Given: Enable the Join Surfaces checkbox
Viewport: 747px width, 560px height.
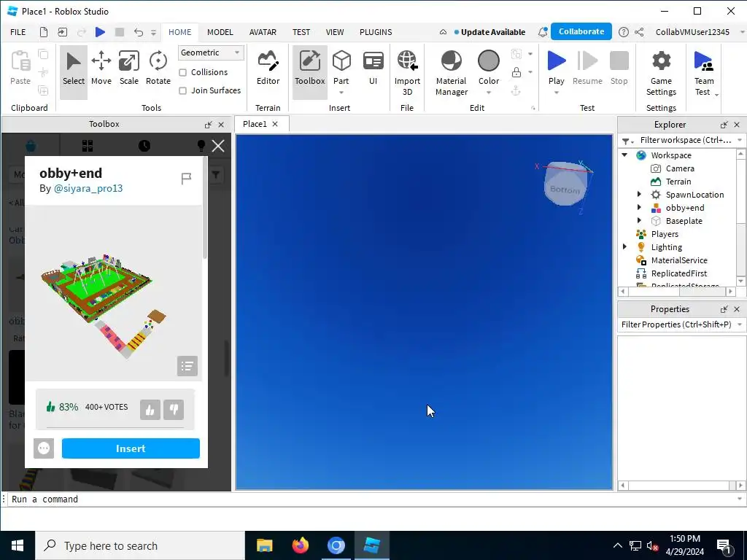Looking at the screenshot, I should pyautogui.click(x=183, y=90).
